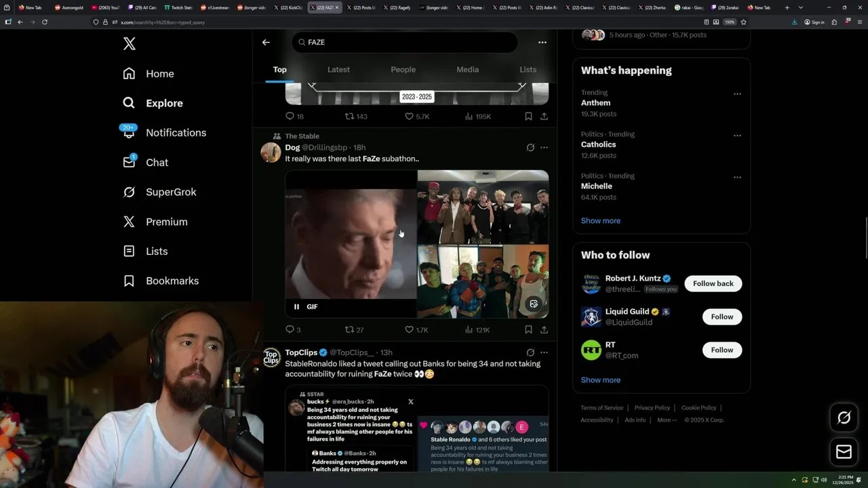
Task: Open Chat in the sidebar
Action: point(145,163)
